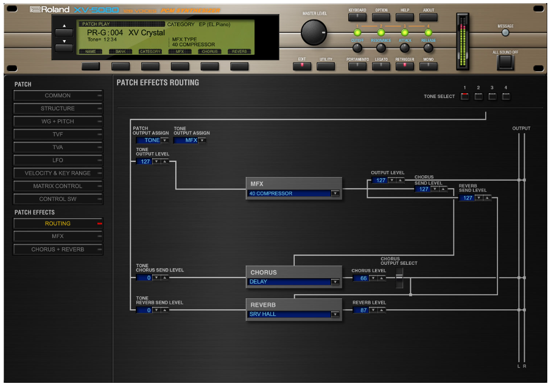Open the Common patch page
The width and height of the screenshot is (554, 392).
coord(58,96)
